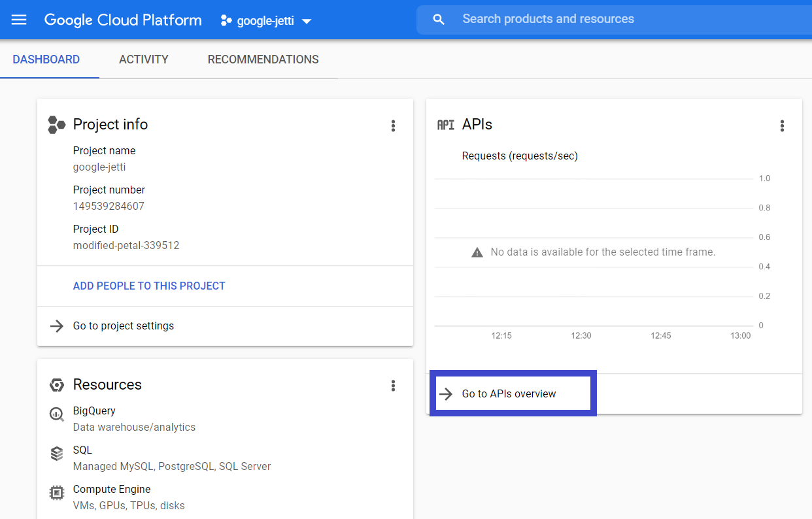
Task: Click Add People to This Project
Action: point(149,286)
